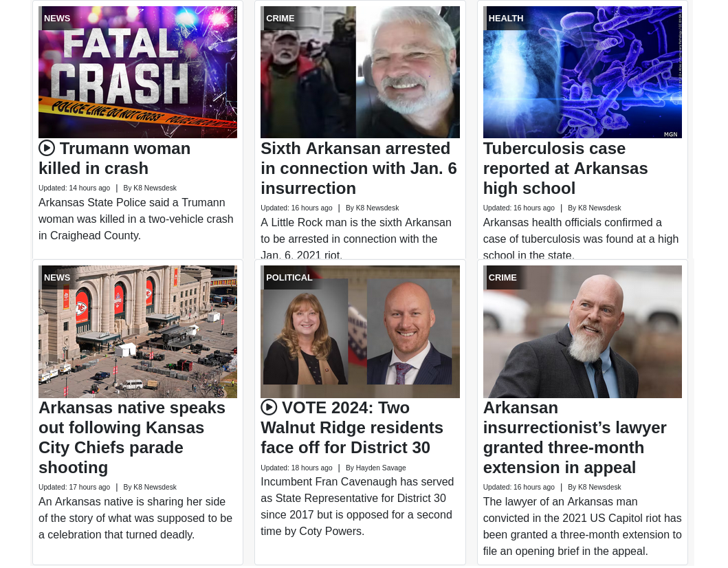Image resolution: width=728 pixels, height=568 pixels.
Task: Open the Fatal Crash thumbnail image
Action: (138, 72)
